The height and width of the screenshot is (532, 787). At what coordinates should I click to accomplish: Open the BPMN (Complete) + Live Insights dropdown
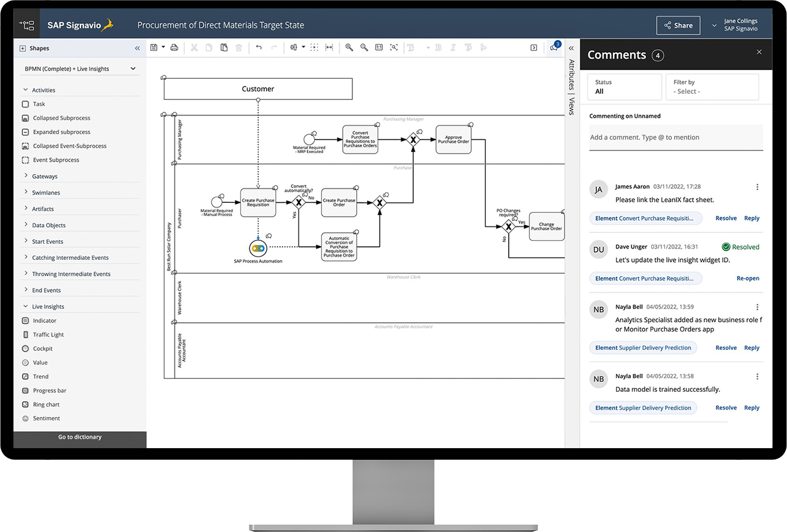(79, 69)
